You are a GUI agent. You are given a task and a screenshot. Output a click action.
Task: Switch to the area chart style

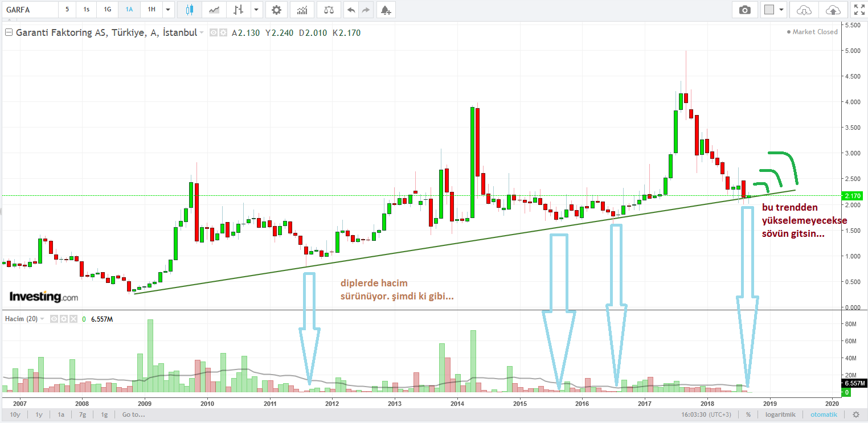pyautogui.click(x=214, y=10)
